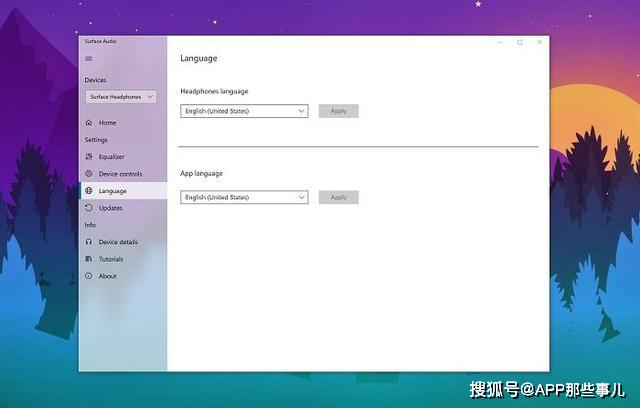Open the Updates page label
640x408 pixels.
pyautogui.click(x=111, y=208)
